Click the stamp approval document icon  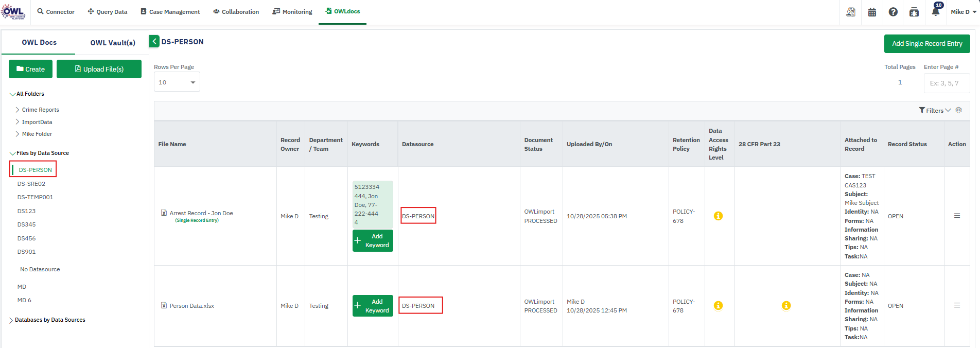click(851, 12)
